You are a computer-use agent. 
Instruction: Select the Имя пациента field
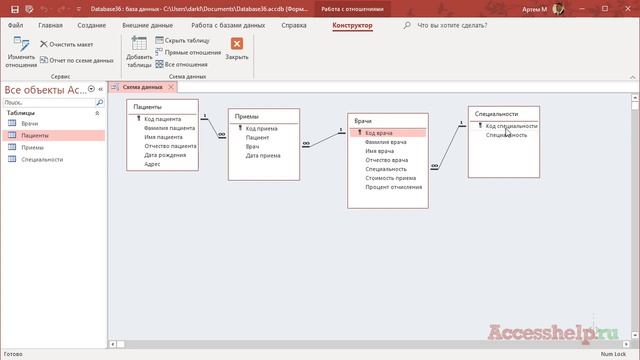click(162, 137)
